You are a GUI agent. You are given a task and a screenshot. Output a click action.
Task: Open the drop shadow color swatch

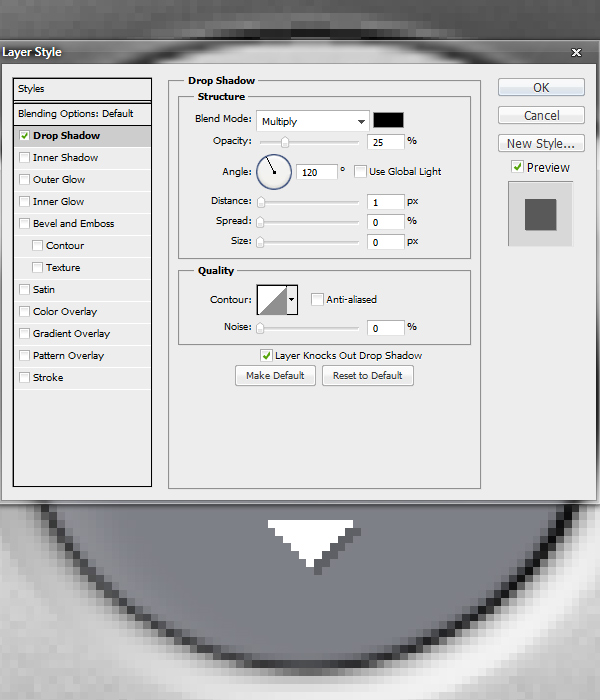388,120
